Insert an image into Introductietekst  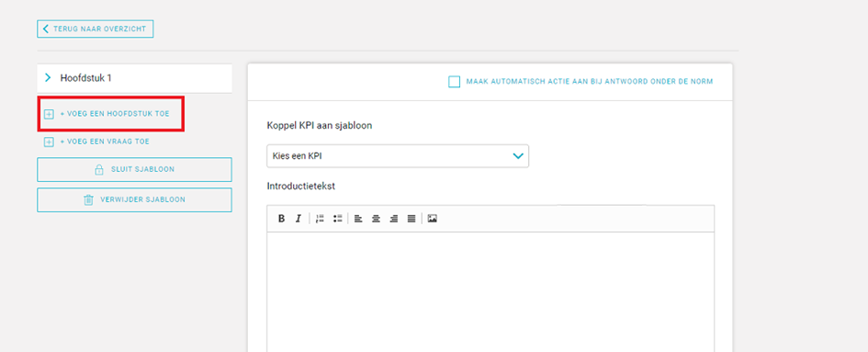(x=433, y=219)
